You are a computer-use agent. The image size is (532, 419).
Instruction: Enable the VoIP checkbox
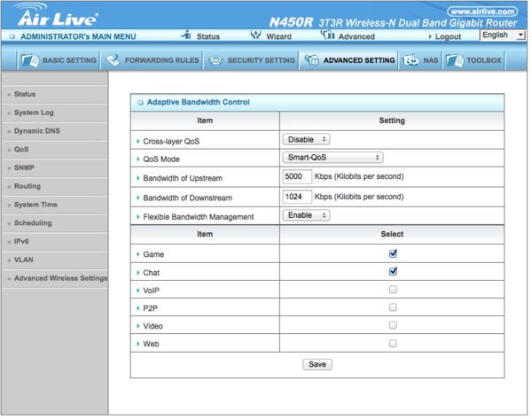click(x=393, y=290)
